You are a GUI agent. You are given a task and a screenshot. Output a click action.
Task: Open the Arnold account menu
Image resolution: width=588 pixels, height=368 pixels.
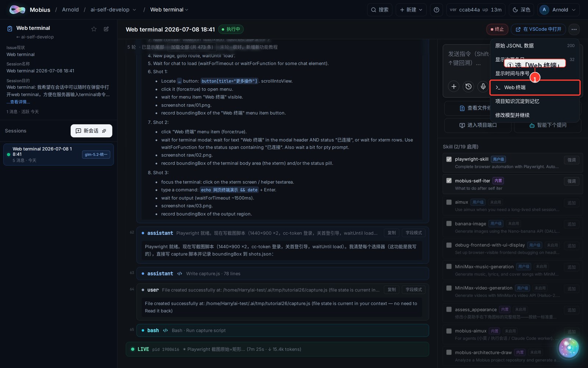click(559, 10)
